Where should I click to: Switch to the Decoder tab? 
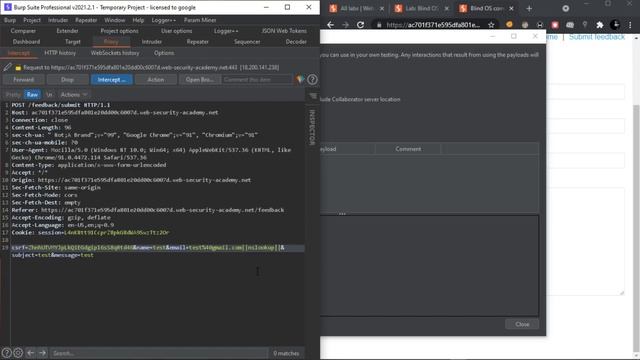click(296, 42)
